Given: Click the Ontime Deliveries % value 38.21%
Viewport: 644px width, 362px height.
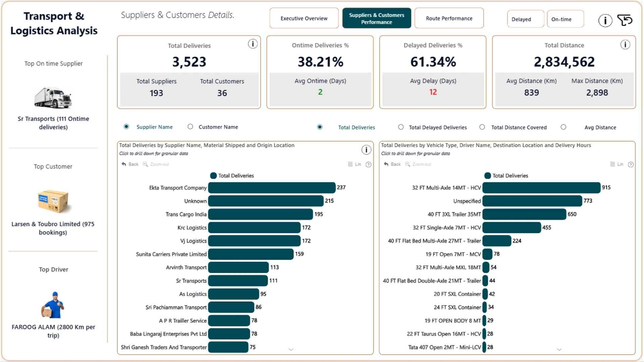Looking at the screenshot, I should coord(320,62).
